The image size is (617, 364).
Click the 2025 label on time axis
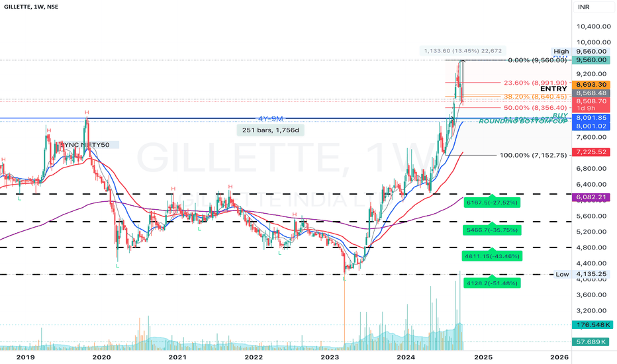483,357
